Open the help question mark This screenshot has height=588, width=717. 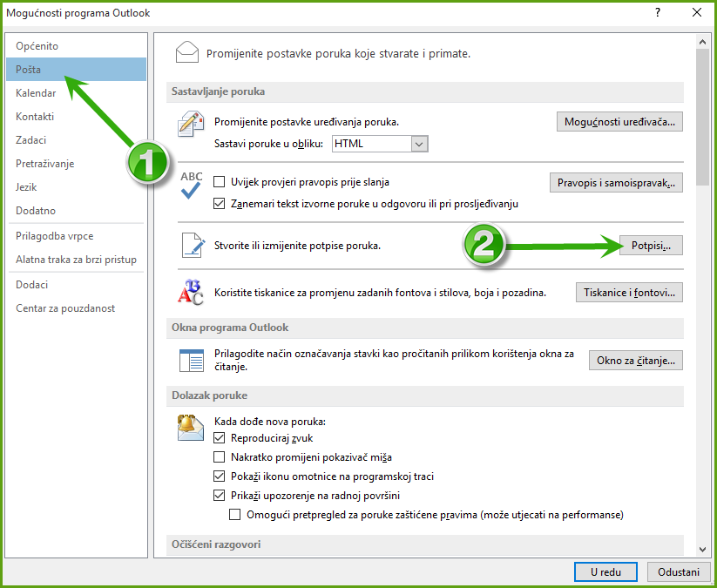[658, 12]
